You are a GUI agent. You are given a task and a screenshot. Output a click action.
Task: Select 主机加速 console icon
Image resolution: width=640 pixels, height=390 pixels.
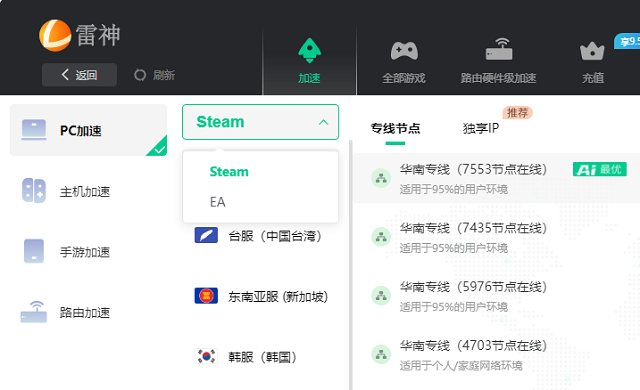pos(34,191)
